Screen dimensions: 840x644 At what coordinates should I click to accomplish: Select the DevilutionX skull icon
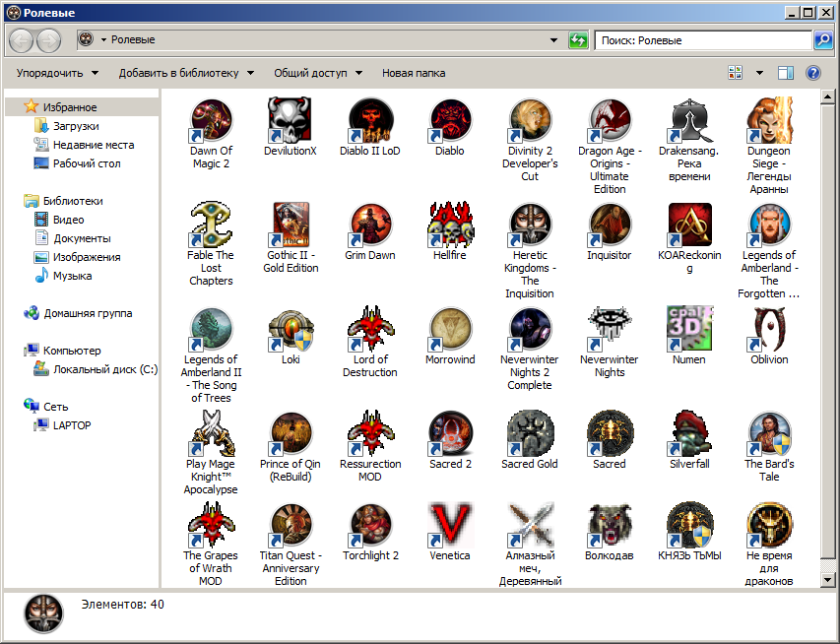coord(290,120)
